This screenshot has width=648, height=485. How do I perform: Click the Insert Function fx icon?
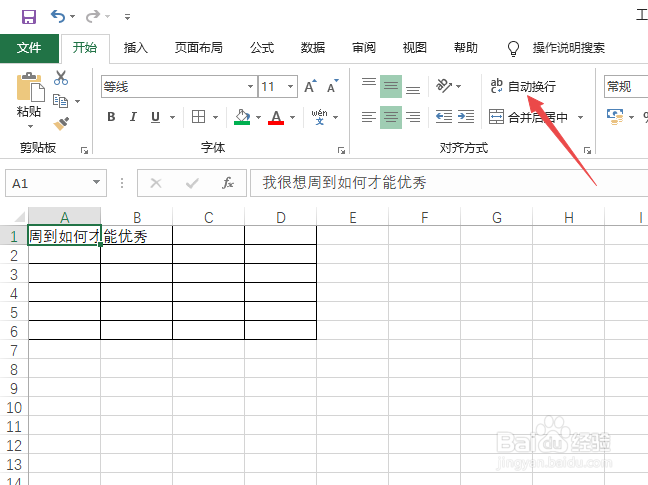[x=228, y=183]
